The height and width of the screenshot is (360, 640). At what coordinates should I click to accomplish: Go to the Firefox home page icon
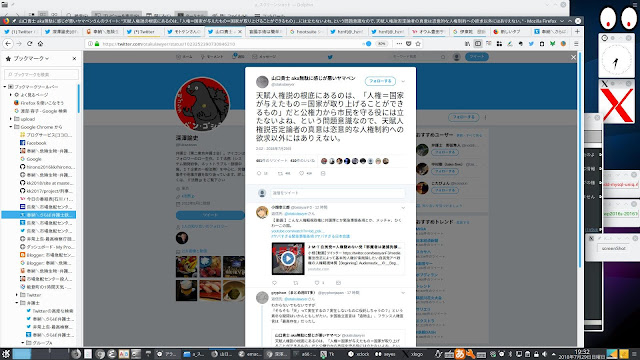(x=40, y=44)
